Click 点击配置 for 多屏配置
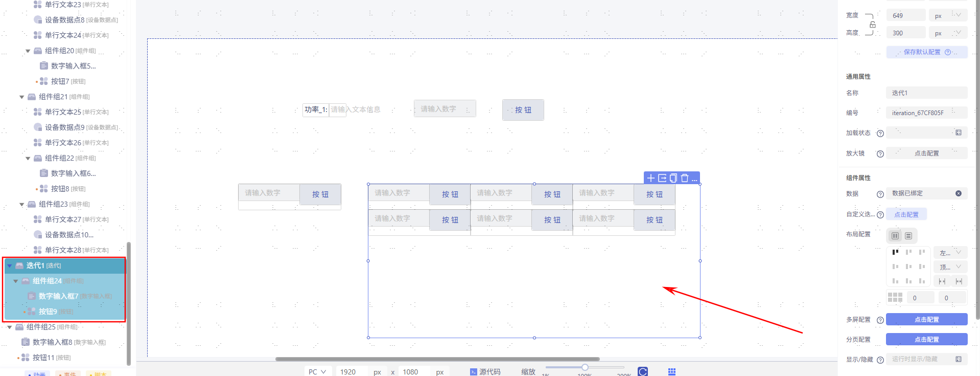980x376 pixels. point(927,319)
